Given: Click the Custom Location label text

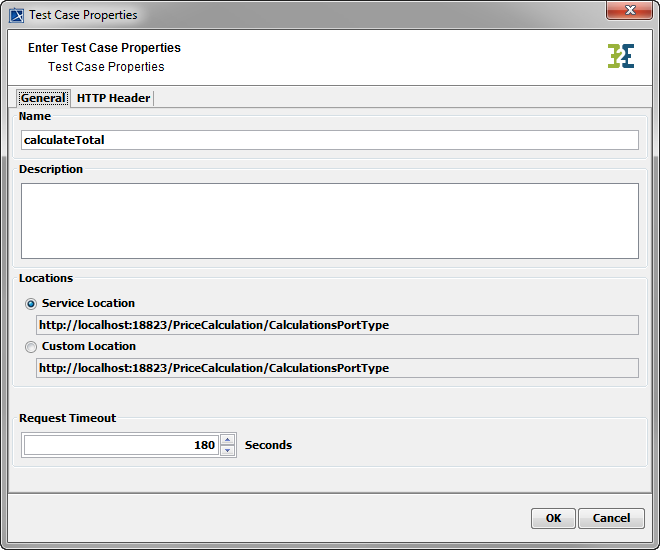Looking at the screenshot, I should tap(89, 346).
